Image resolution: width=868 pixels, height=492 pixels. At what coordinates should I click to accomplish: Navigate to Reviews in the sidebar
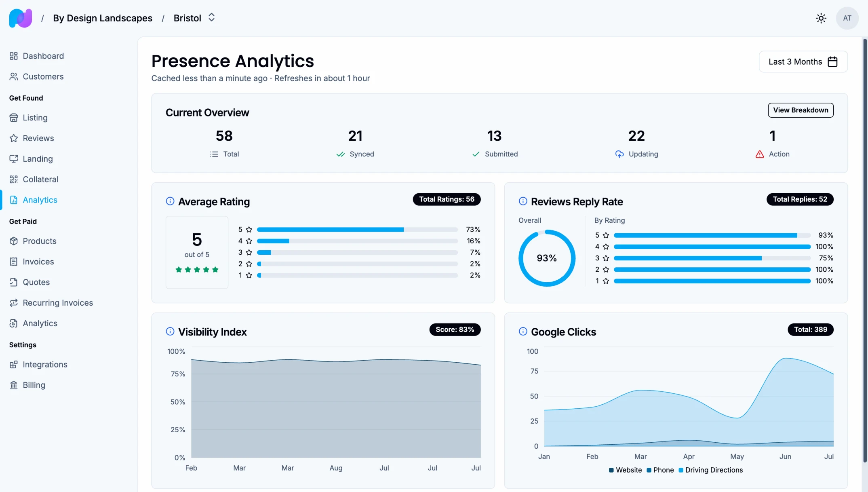[x=38, y=138]
